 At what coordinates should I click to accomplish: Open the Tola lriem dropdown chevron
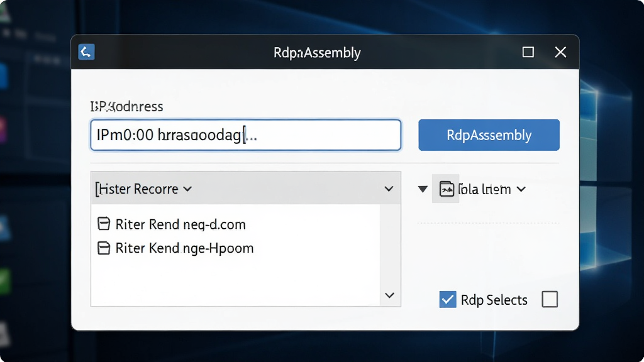coord(521,189)
